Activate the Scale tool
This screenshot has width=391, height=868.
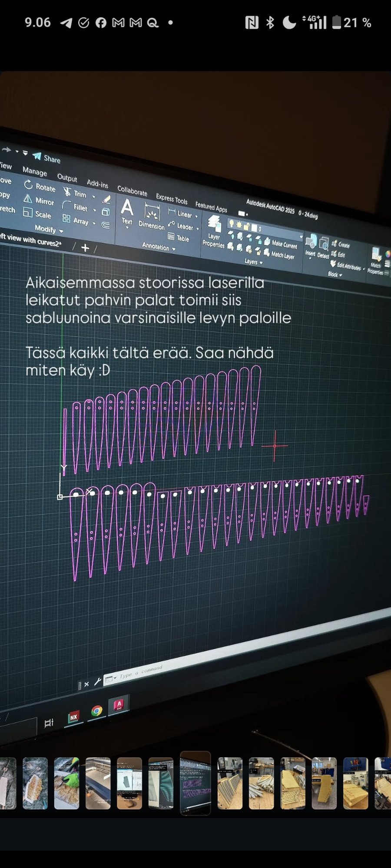(x=37, y=214)
